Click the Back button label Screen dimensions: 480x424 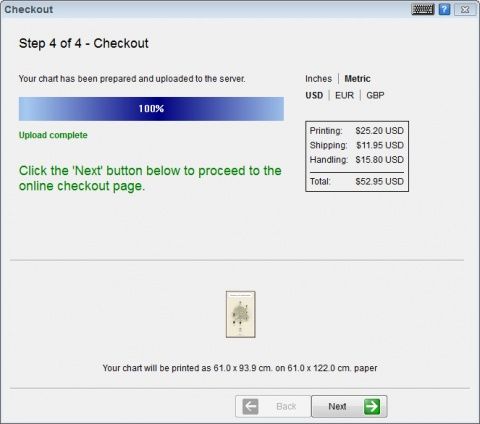tap(286, 406)
